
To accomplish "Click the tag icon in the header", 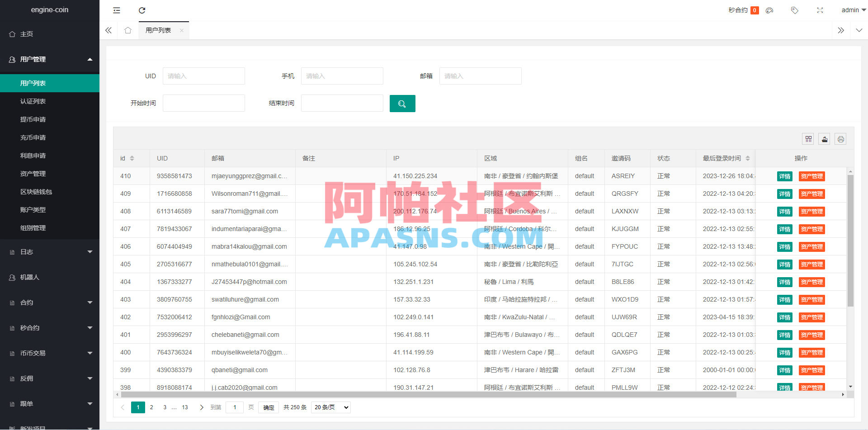I will 794,10.
